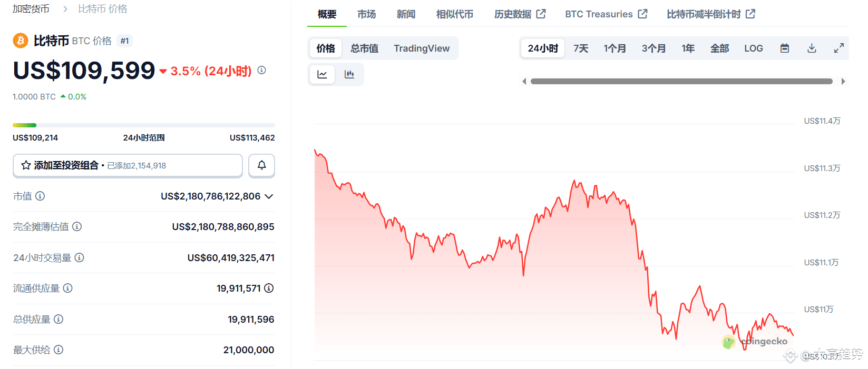Select the 总市值 chart mode
Screen dimensions: 868x369
(x=365, y=48)
